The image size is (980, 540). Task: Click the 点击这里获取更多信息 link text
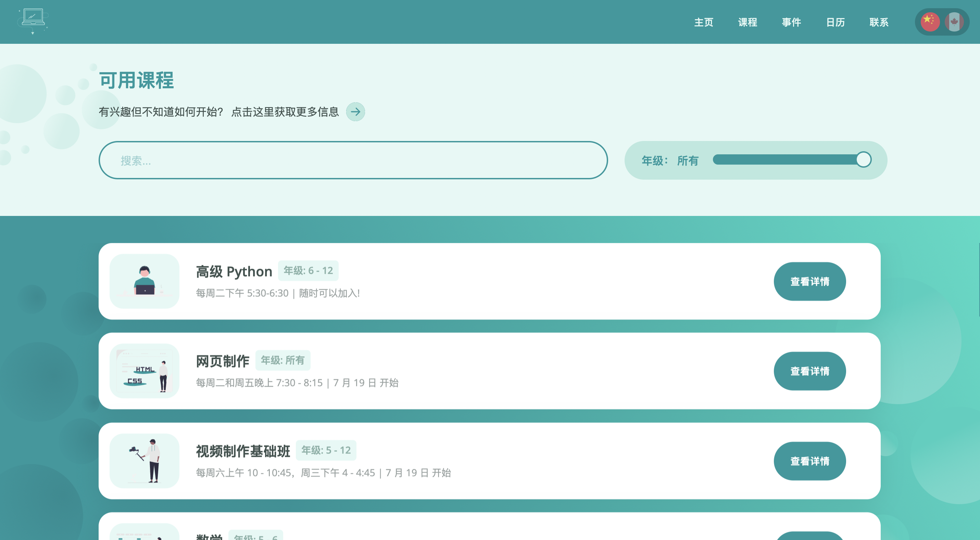pos(285,112)
